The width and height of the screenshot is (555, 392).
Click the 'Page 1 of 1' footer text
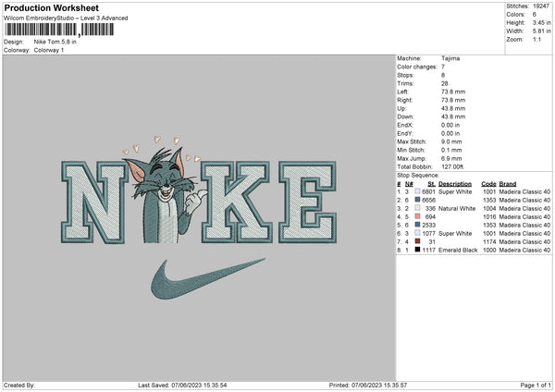536,385
